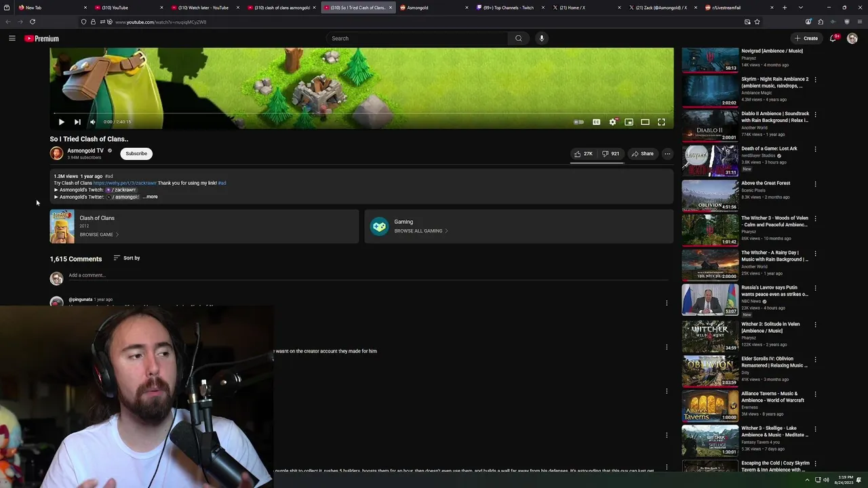Switch to r/LivestreamFail tab
Viewport: 868px width, 488px height.
click(739, 7)
